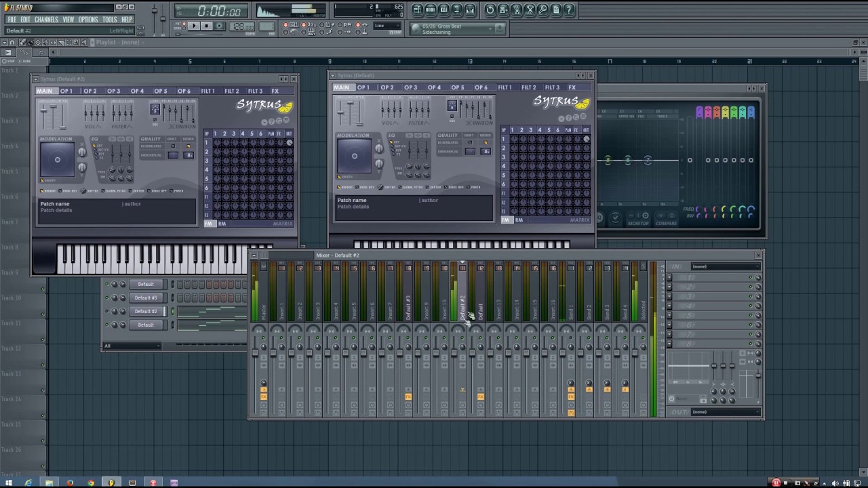
Task: Select the playlist playback speaker tool
Action: click(x=84, y=43)
